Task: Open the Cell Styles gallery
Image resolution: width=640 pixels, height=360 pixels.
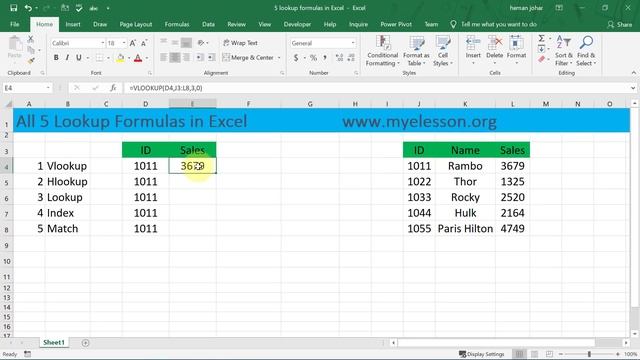Action: [x=443, y=51]
